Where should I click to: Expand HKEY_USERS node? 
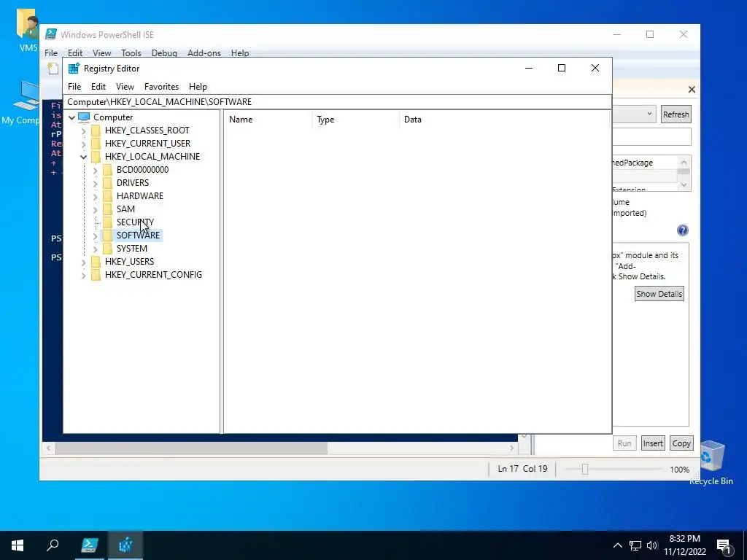[84, 262]
